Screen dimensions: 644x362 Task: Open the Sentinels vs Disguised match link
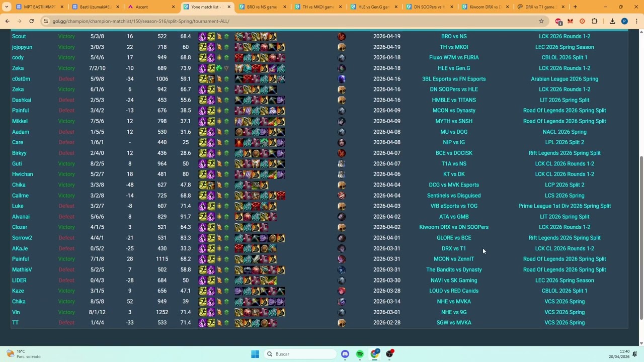[454, 196]
